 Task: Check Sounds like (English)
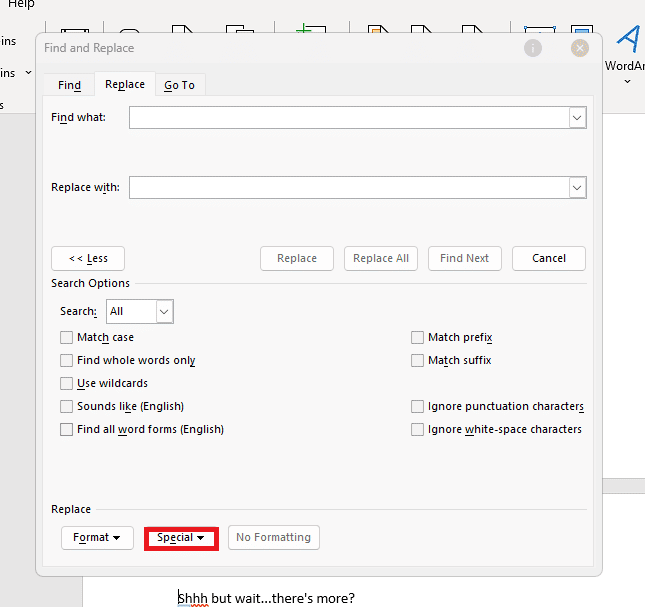click(x=67, y=407)
